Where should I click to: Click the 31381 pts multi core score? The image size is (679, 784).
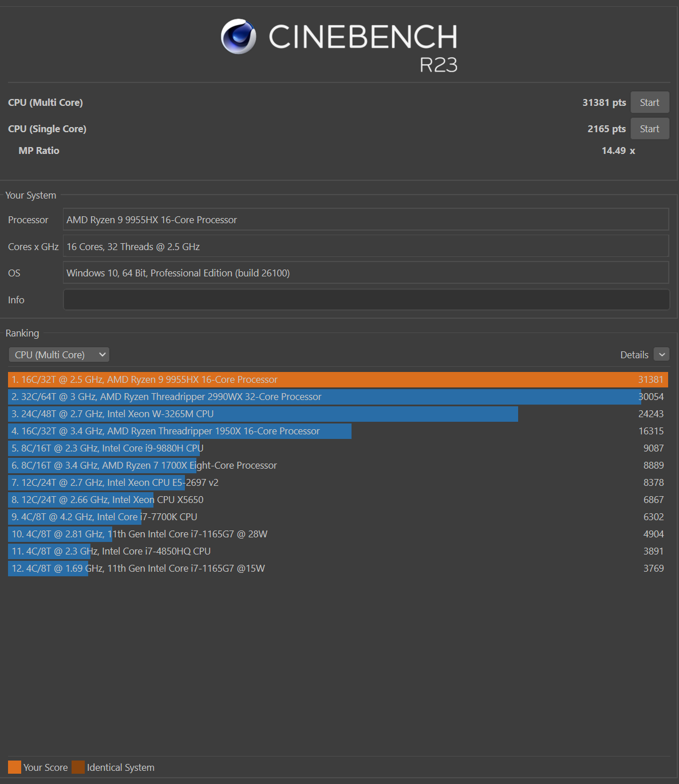tap(604, 102)
